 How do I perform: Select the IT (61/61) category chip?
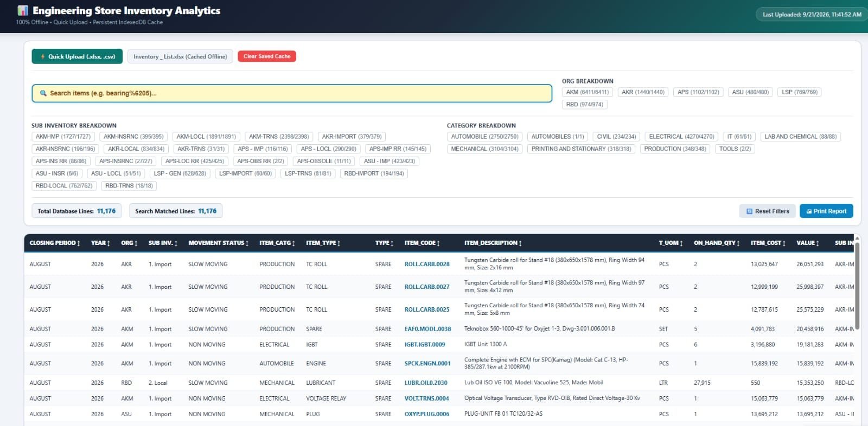click(x=739, y=137)
